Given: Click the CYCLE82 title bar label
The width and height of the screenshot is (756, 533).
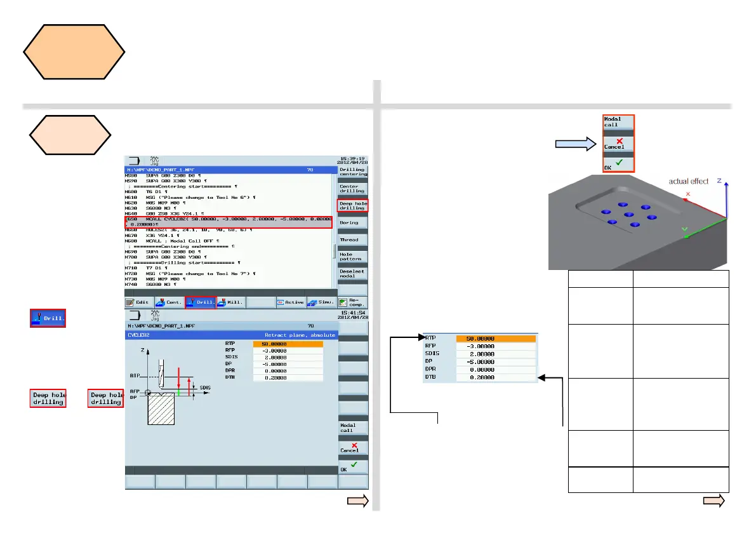Looking at the screenshot, I should 139,335.
